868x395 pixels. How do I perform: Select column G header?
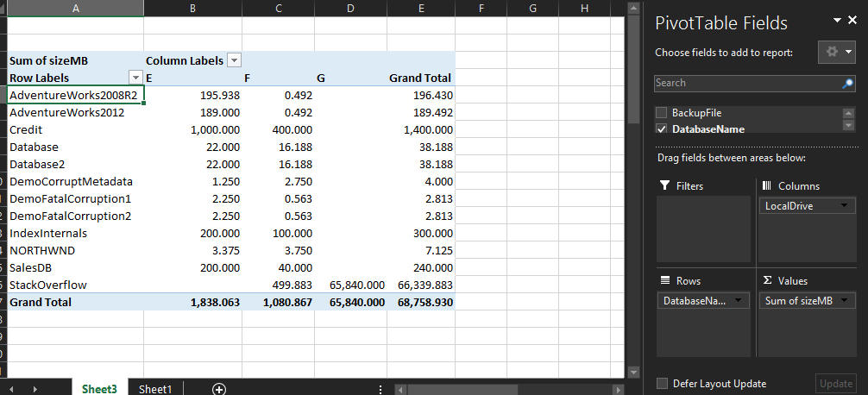click(x=532, y=8)
